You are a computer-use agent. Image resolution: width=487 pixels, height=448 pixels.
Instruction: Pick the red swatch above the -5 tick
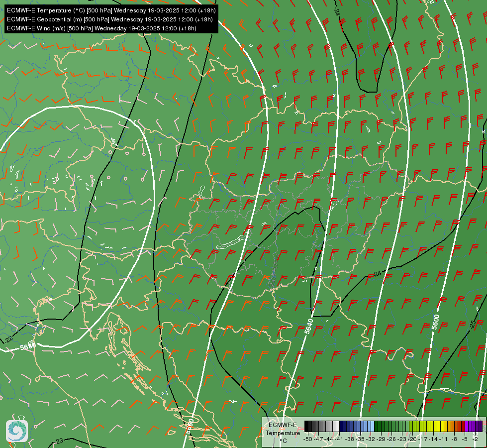pyautogui.click(x=463, y=426)
